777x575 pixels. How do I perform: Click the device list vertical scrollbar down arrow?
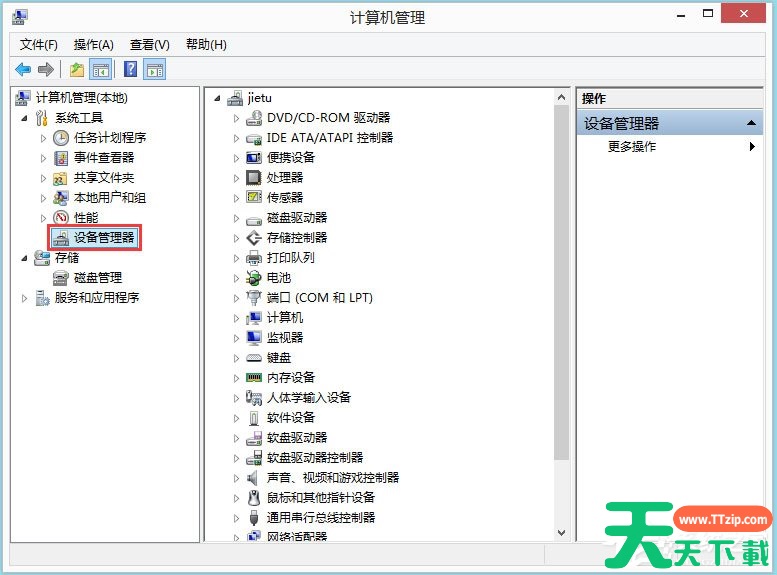coord(561,533)
